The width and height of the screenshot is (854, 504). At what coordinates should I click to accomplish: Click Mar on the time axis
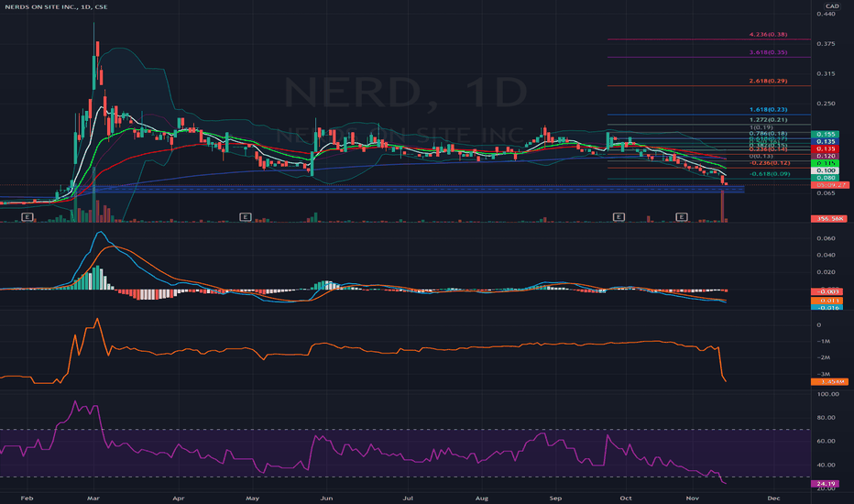coord(93,498)
